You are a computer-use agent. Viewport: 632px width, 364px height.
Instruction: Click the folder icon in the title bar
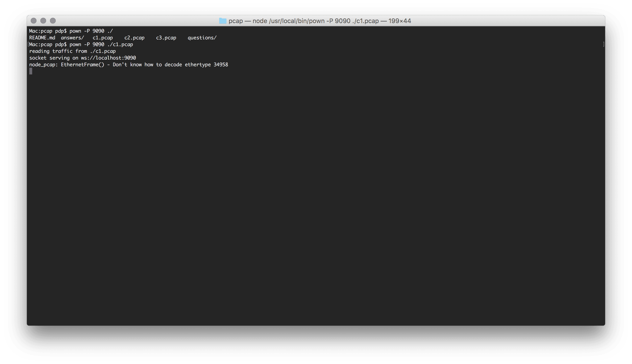click(x=223, y=21)
